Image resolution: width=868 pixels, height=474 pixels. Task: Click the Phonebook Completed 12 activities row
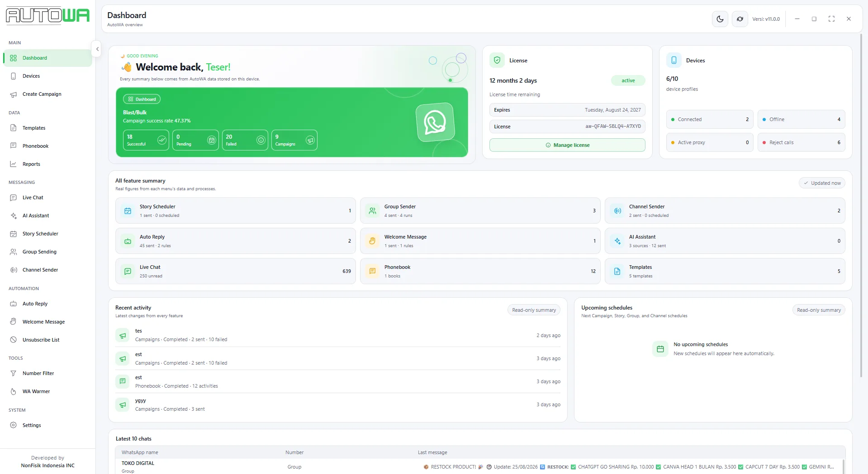tap(338, 381)
